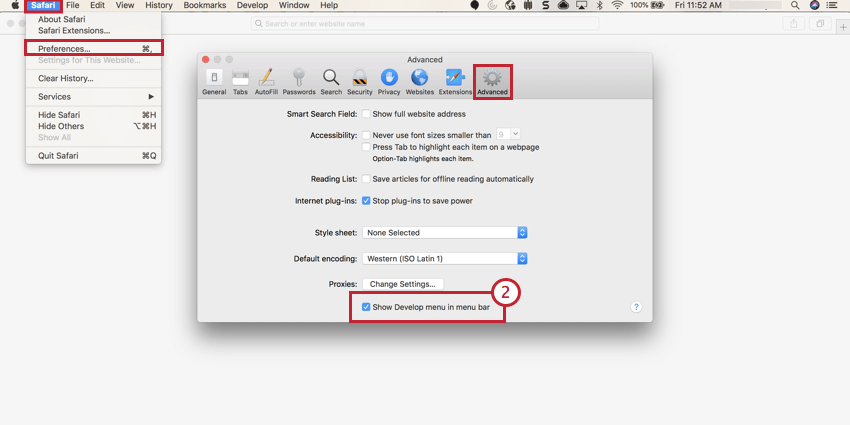
Task: Open the General preferences pane
Action: pos(214,82)
